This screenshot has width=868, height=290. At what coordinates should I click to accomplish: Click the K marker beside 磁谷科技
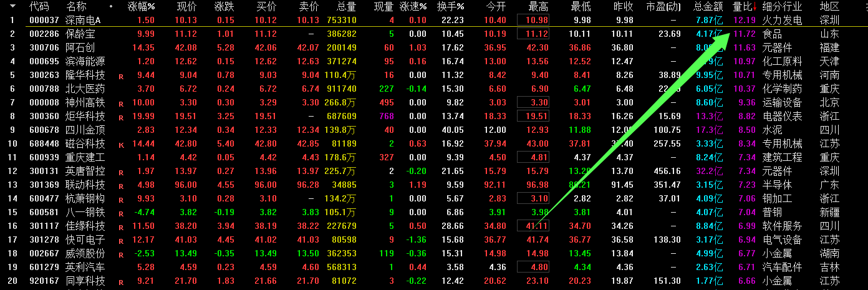tap(121, 145)
